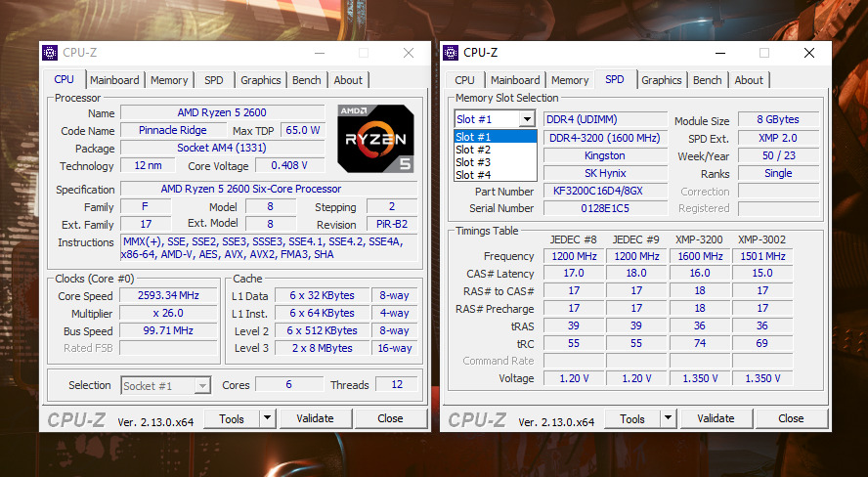This screenshot has height=477, width=868.
Task: Click Close button in left window
Action: [x=390, y=419]
